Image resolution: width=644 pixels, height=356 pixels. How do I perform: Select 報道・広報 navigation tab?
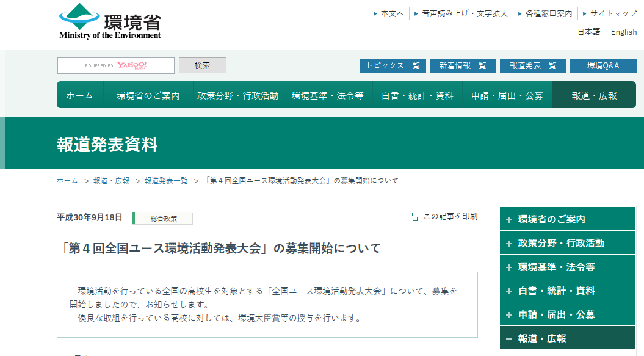pyautogui.click(x=594, y=95)
